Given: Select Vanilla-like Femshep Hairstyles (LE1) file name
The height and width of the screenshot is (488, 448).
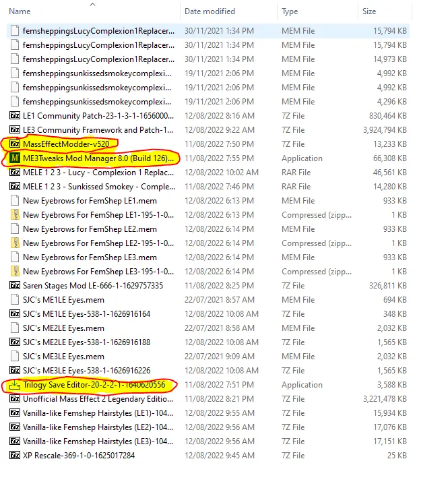Looking at the screenshot, I should pyautogui.click(x=98, y=413).
